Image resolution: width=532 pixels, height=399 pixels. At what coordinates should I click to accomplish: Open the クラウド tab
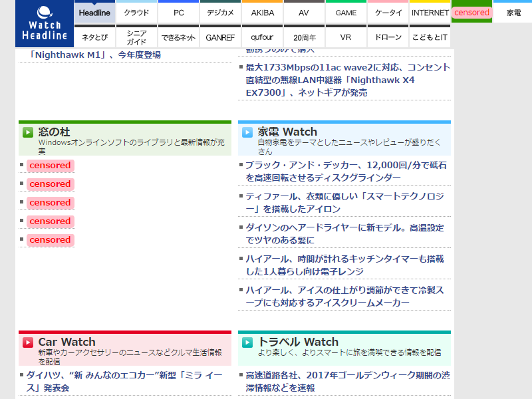(x=136, y=12)
